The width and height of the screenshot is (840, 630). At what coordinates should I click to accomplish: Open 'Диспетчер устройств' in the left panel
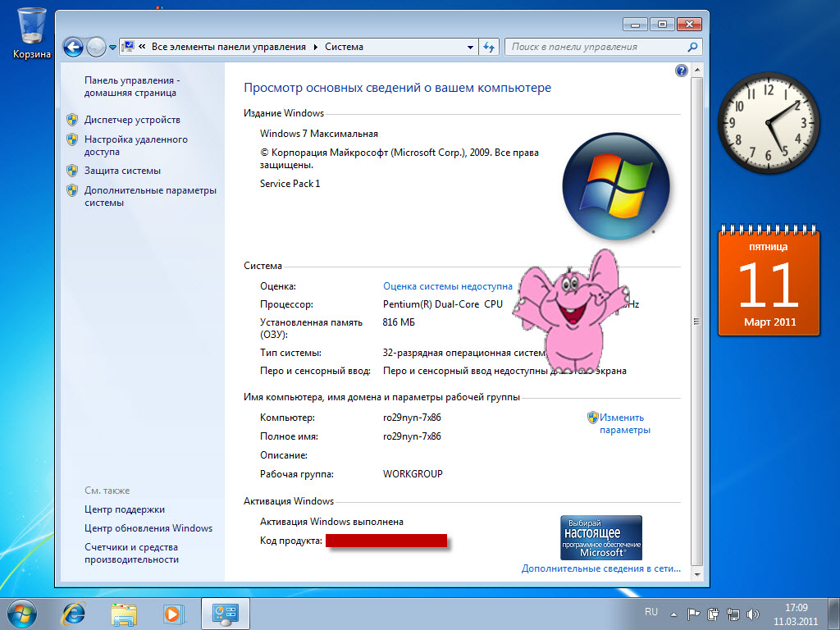tap(132, 120)
